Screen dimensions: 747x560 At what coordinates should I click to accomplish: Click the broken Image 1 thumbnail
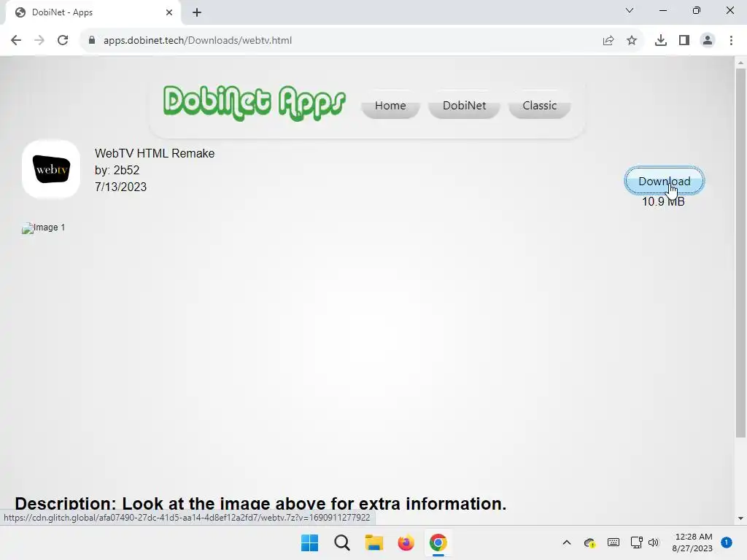(x=43, y=227)
